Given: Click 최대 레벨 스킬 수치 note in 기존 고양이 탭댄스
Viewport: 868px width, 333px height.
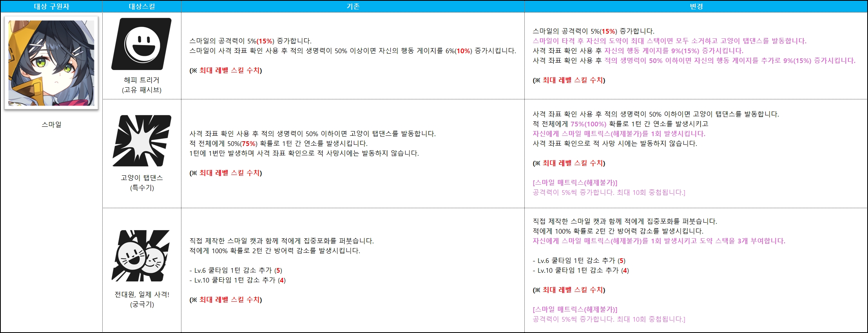Looking at the screenshot, I should [226, 173].
